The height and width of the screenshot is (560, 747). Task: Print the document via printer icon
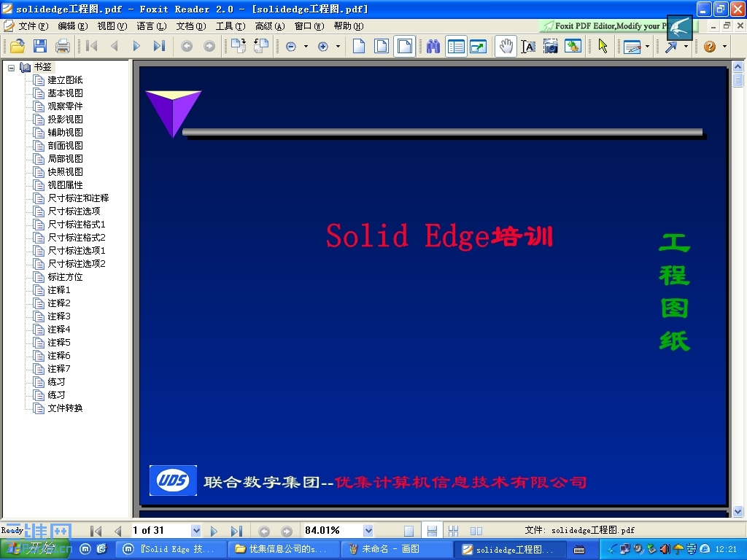coord(63,46)
